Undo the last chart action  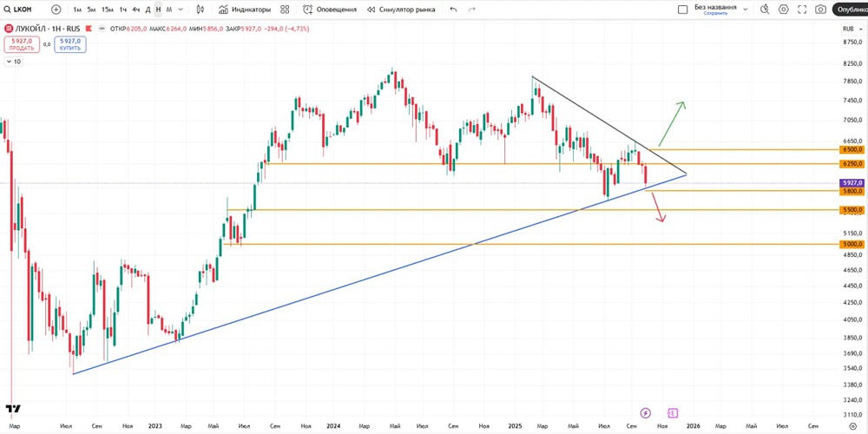(453, 10)
